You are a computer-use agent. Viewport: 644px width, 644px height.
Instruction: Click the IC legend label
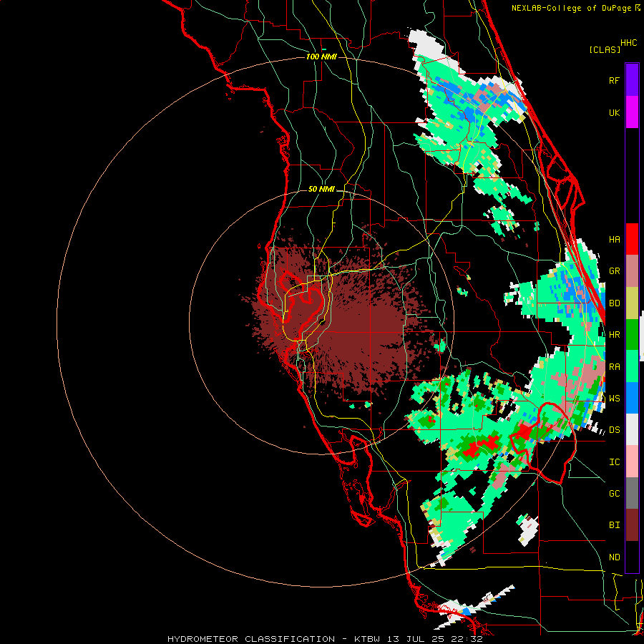coord(614,462)
